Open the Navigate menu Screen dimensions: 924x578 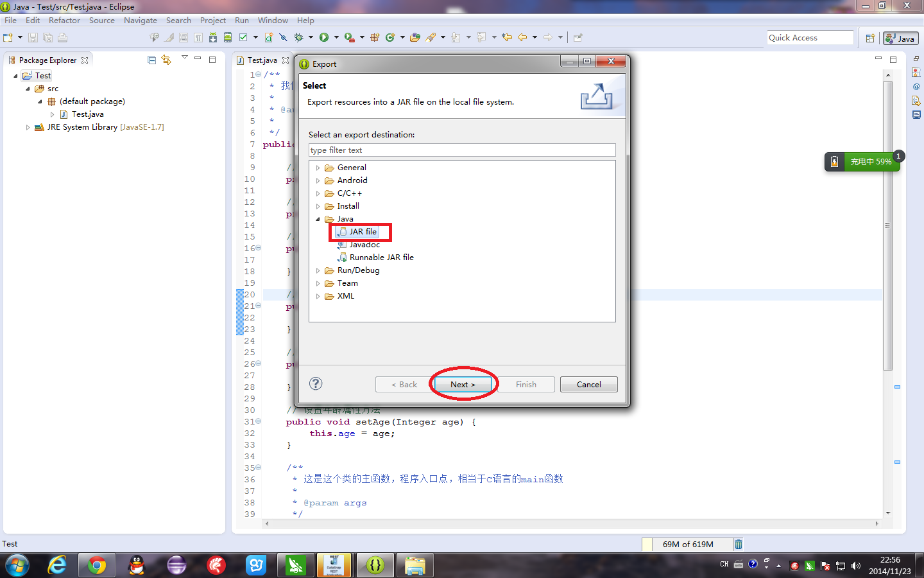coord(141,20)
